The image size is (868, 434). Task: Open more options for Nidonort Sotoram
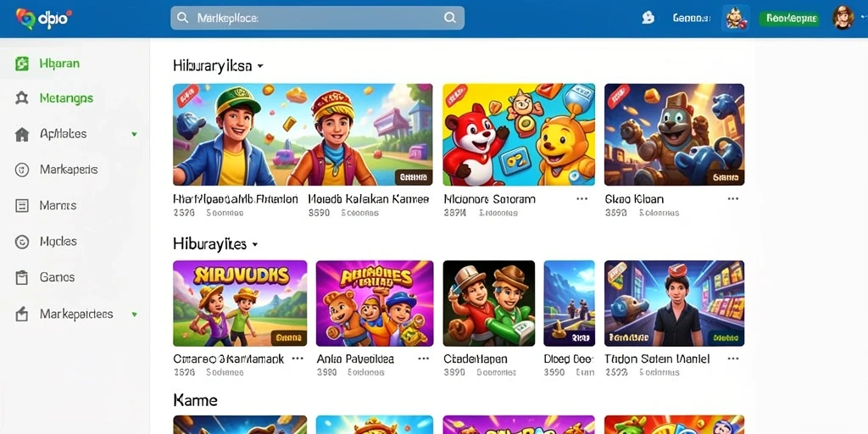(581, 198)
